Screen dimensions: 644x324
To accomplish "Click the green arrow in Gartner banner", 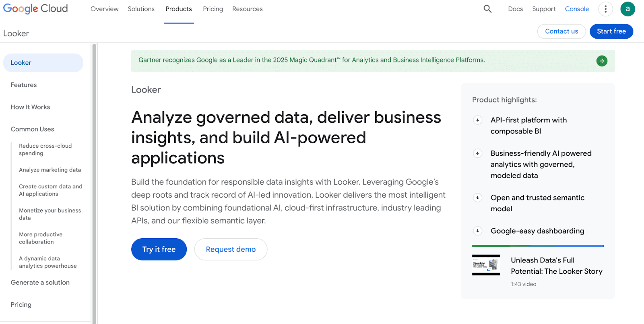I will (x=602, y=61).
